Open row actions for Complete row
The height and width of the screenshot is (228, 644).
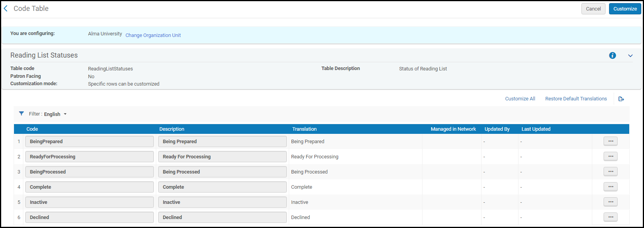coord(611,187)
